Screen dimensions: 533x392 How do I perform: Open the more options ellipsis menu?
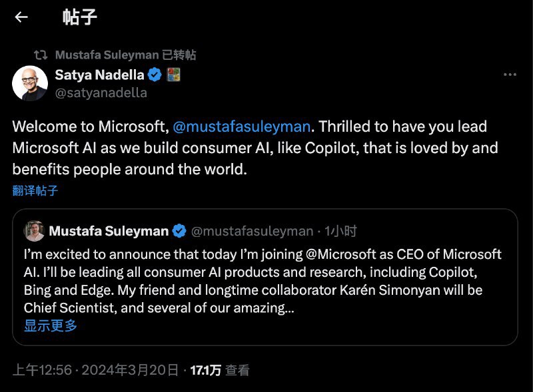[510, 75]
